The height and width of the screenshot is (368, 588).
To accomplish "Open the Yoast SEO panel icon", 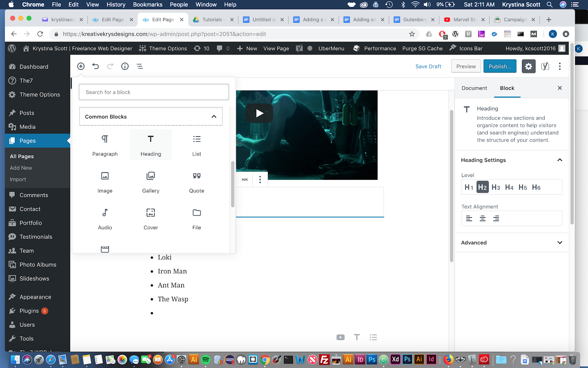I will tap(545, 66).
